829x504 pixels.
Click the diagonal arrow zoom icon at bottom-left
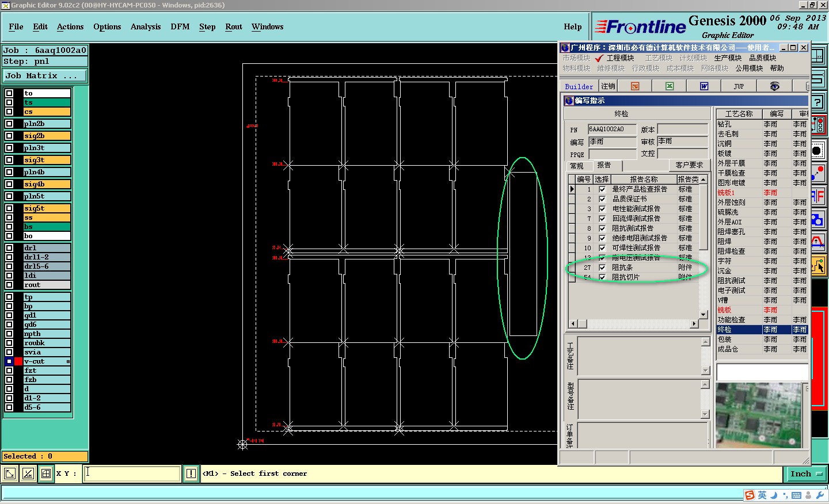click(10, 474)
